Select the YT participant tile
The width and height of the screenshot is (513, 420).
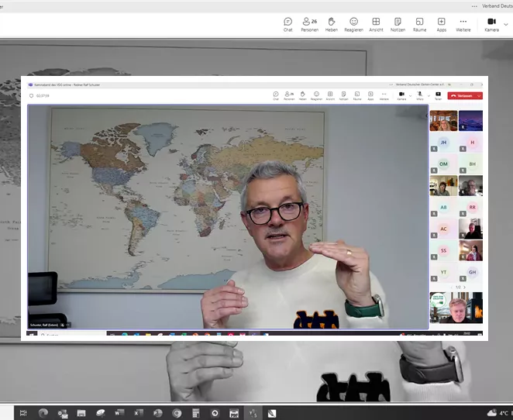coord(443,272)
